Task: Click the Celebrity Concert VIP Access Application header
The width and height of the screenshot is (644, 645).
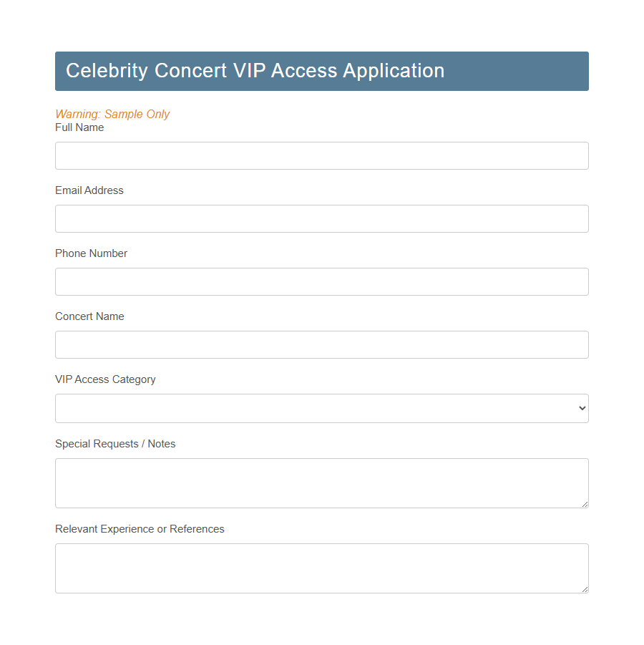Action: point(255,71)
